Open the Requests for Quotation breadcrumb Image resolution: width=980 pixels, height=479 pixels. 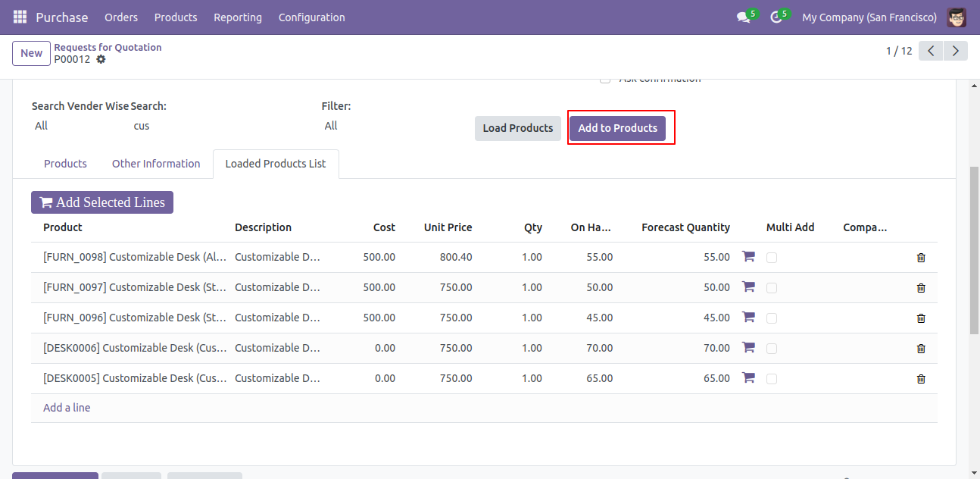pyautogui.click(x=108, y=47)
